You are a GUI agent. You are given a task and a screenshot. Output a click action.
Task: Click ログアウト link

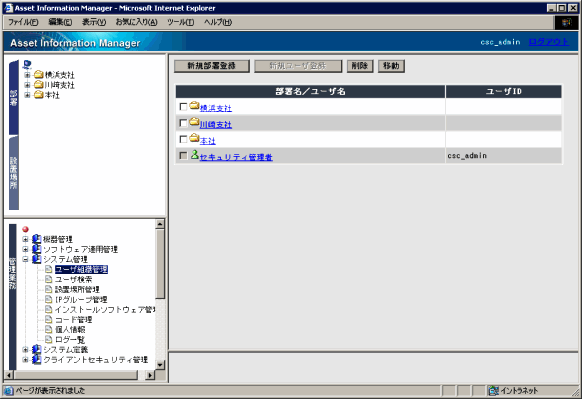(549, 42)
